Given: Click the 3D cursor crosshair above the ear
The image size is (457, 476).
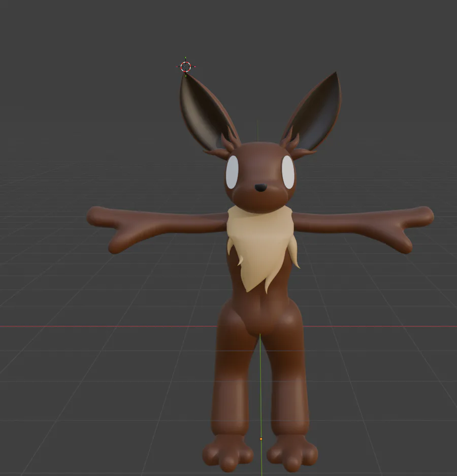Looking at the screenshot, I should [x=186, y=66].
